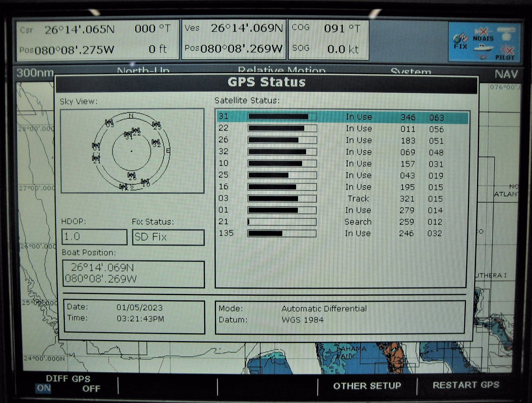
Task: Click the Fix Status field showing SD Fix
Action: [x=168, y=237]
